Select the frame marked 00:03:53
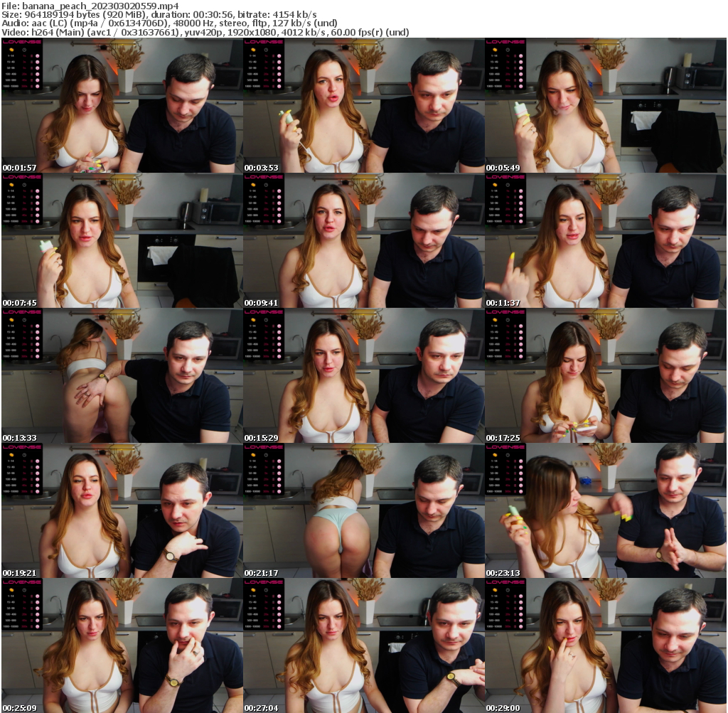 pos(363,105)
